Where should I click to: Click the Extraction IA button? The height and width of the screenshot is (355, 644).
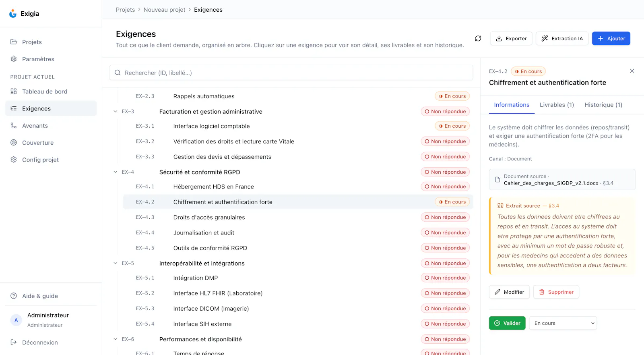562,38
